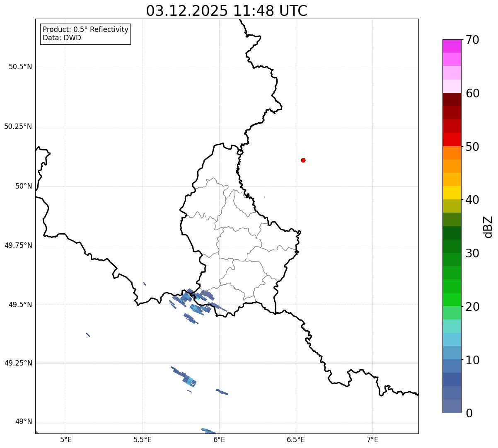This screenshot has width=498, height=448.
Task: Select the 49.5°N latitude label
Action: coord(20,305)
